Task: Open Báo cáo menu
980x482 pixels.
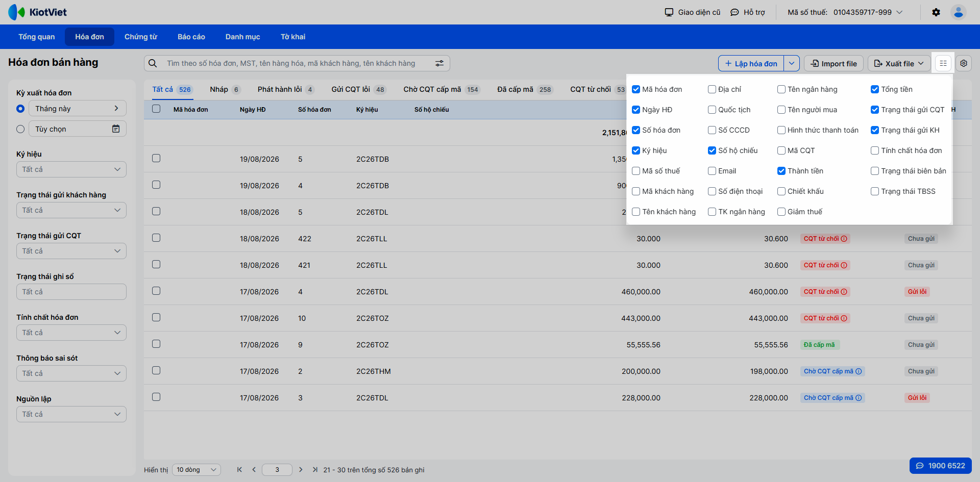Action: [x=191, y=37]
